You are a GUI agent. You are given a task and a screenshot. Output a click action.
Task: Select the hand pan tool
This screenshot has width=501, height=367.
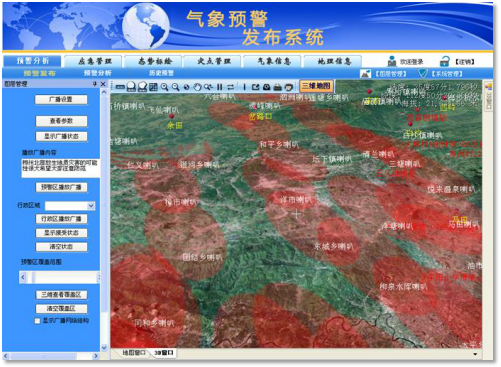point(197,87)
